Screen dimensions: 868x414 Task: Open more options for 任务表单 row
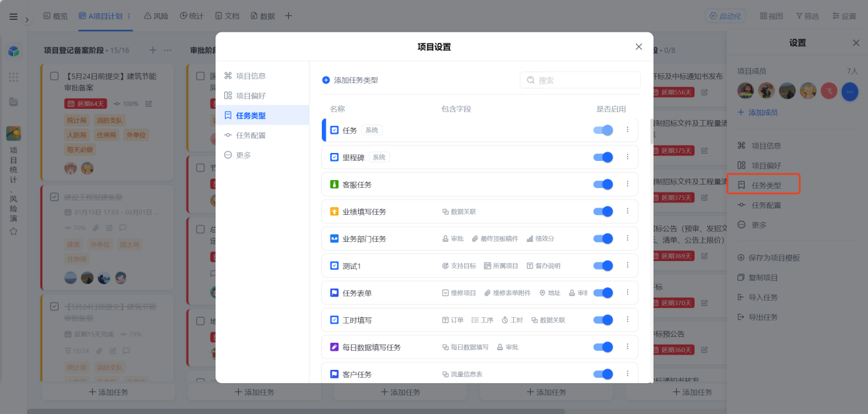pos(627,292)
